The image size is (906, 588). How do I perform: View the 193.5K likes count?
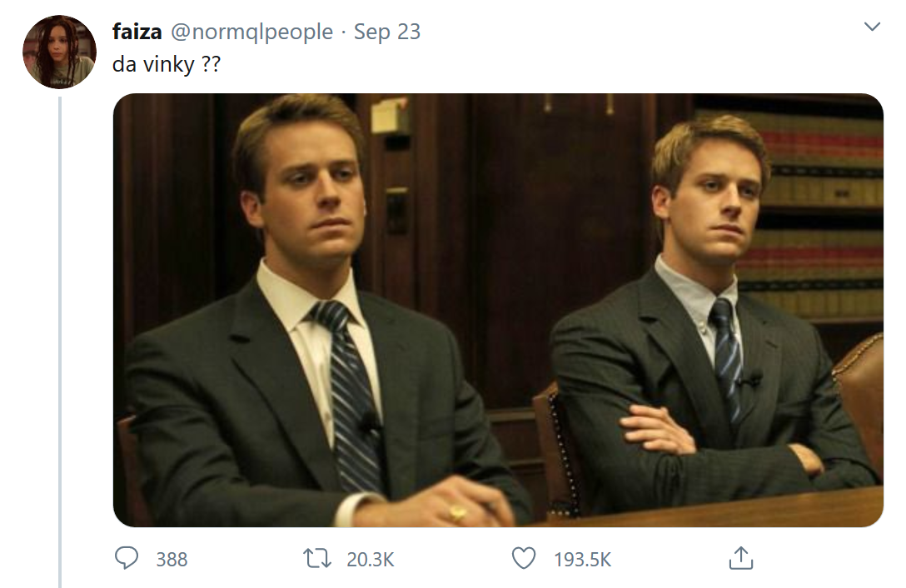click(582, 560)
